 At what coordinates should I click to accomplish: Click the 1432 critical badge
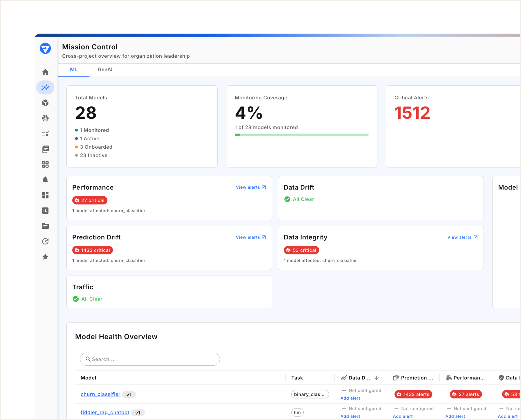click(x=93, y=250)
